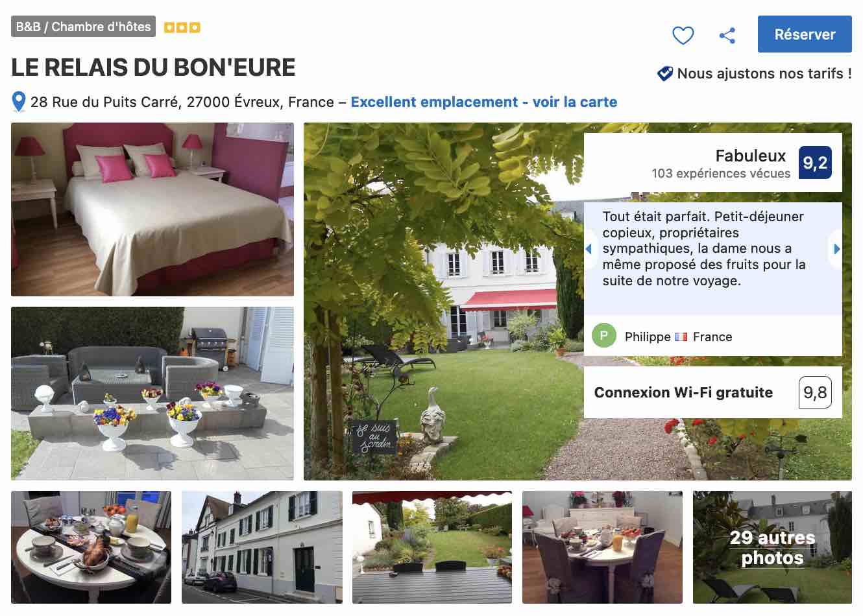Image resolution: width=863 pixels, height=616 pixels.
Task: Click the Réserver button
Action: (804, 34)
